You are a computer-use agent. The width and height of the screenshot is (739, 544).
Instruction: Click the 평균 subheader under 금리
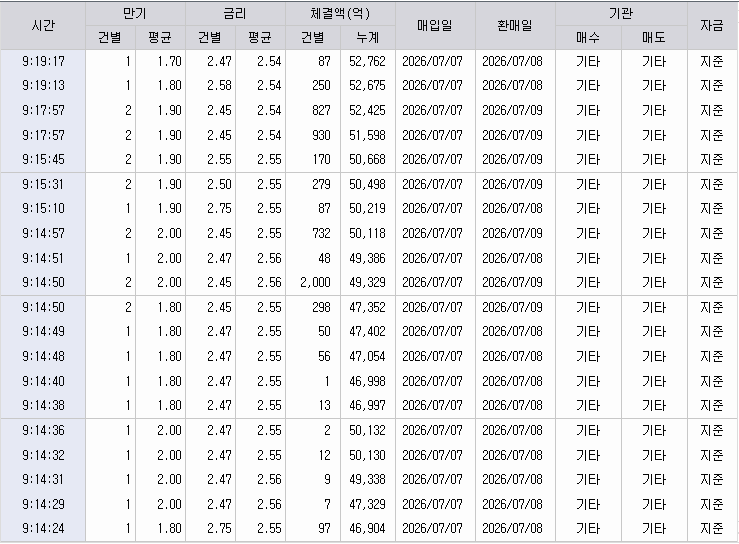coord(260,37)
